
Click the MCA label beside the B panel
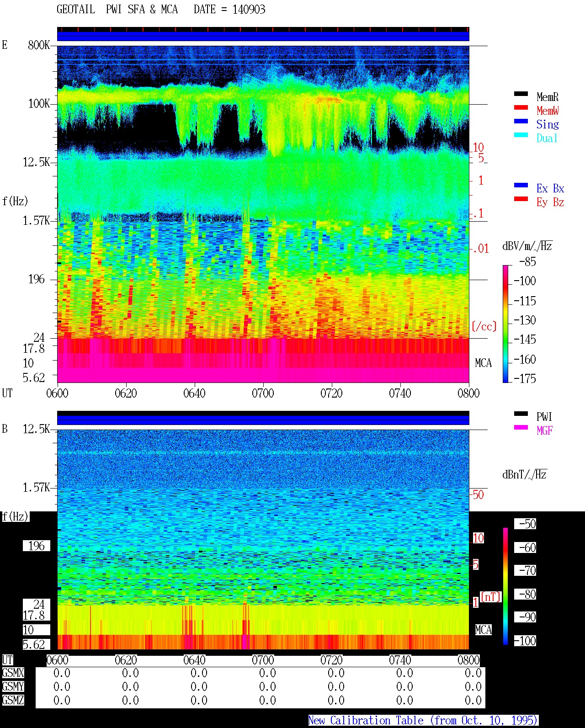[x=483, y=630]
